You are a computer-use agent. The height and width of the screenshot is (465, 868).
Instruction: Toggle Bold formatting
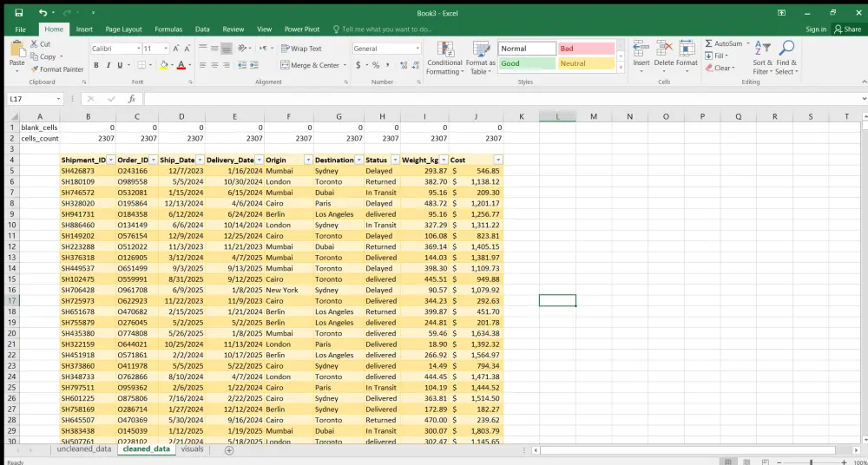pyautogui.click(x=96, y=65)
